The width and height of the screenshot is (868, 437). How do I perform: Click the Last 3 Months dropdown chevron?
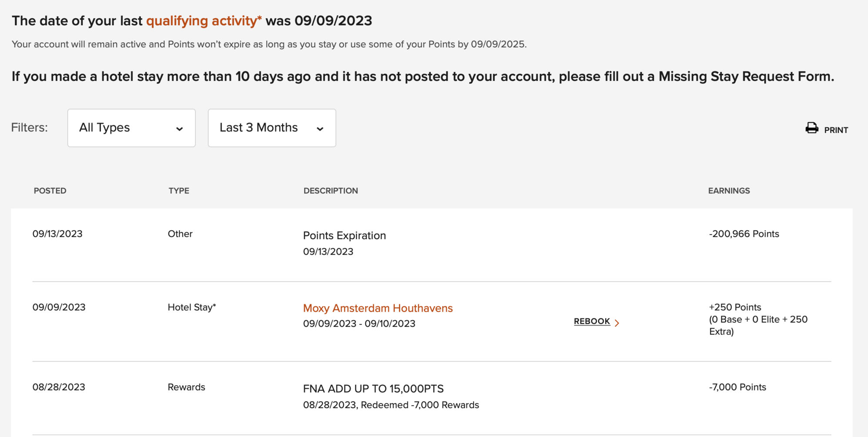click(321, 129)
